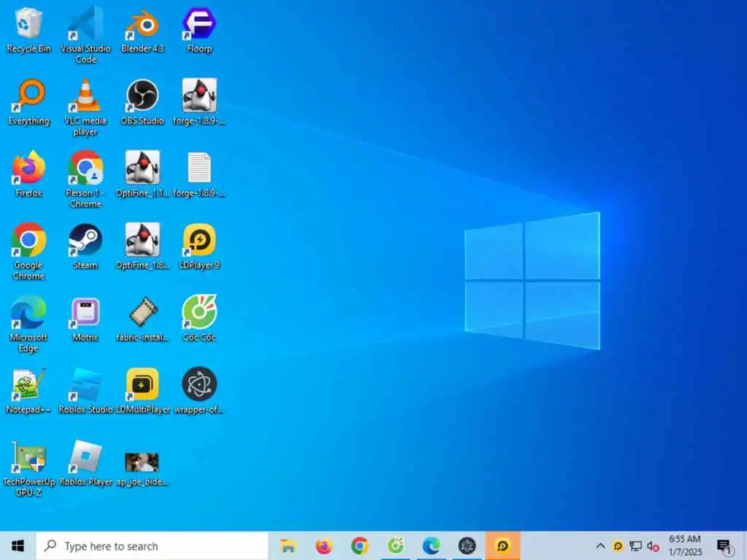Select the Microsoft Edge desktop shortcut
The height and width of the screenshot is (560, 747).
coord(28,324)
